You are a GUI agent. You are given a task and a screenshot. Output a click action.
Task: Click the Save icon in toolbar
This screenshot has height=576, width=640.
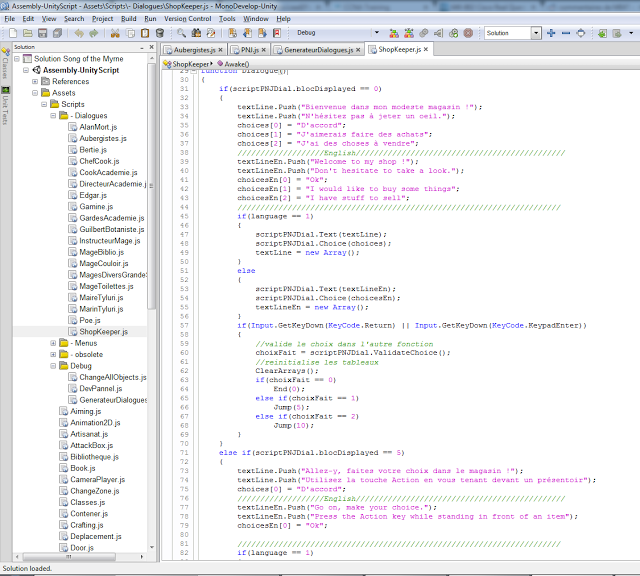[x=42, y=33]
